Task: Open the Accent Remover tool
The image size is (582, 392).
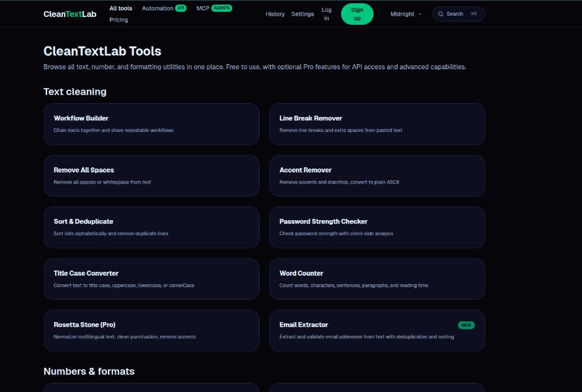Action: pos(377,175)
